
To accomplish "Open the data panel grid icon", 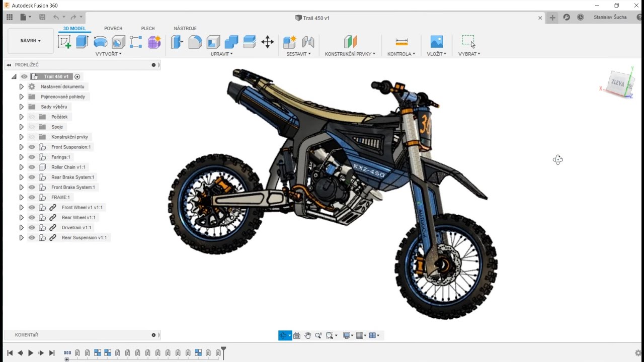I will (10, 18).
